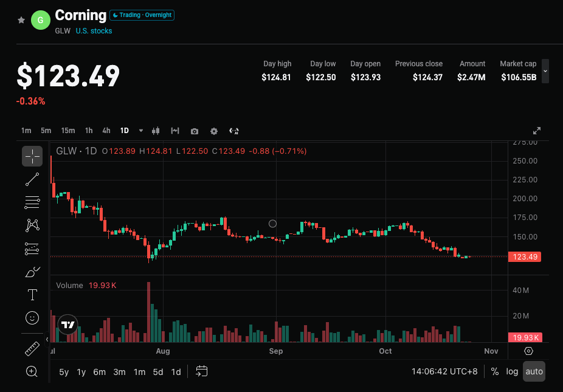Open the forecasting and measurement tools
Screen dimensions: 563x392
click(x=32, y=249)
